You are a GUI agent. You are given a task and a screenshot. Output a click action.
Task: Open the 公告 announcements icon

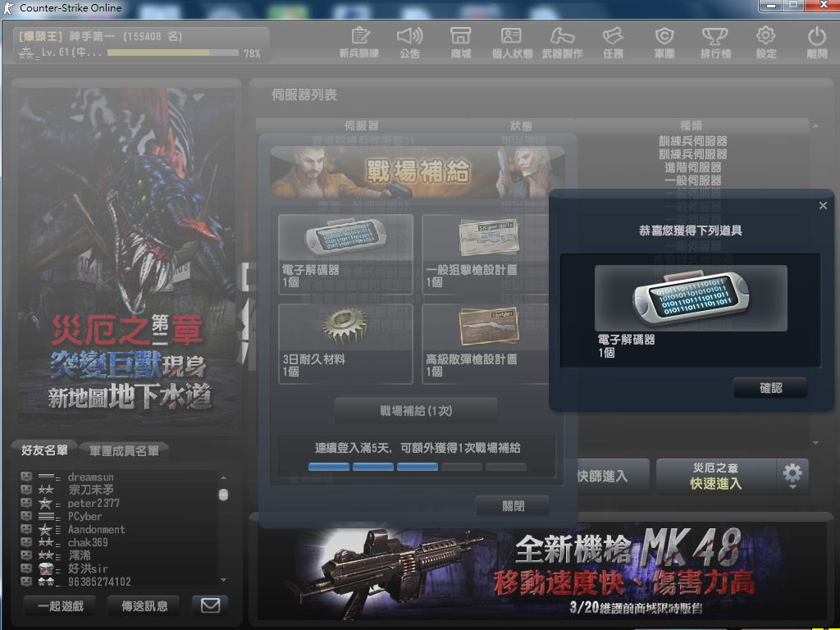[409, 43]
